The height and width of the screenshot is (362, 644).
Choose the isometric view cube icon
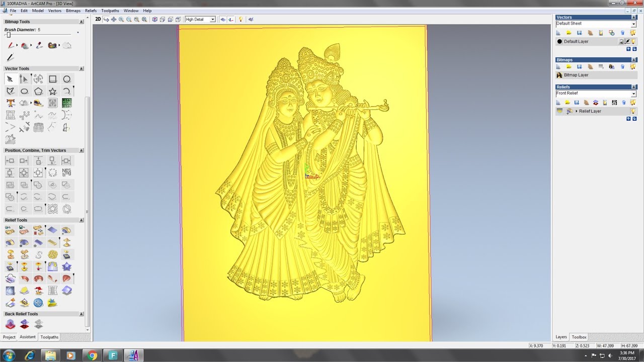pyautogui.click(x=155, y=19)
